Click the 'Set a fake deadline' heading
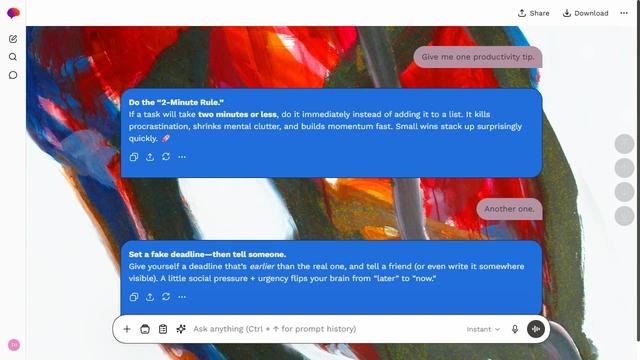 207,254
